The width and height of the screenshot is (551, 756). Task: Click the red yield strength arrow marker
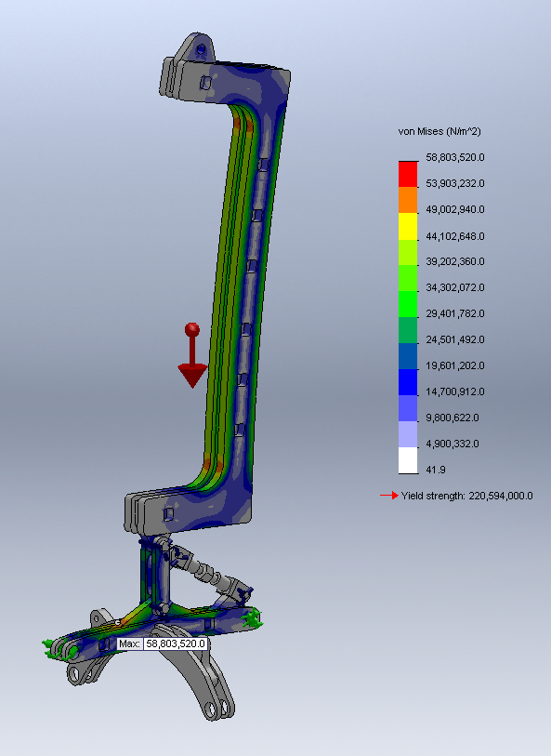click(x=389, y=495)
